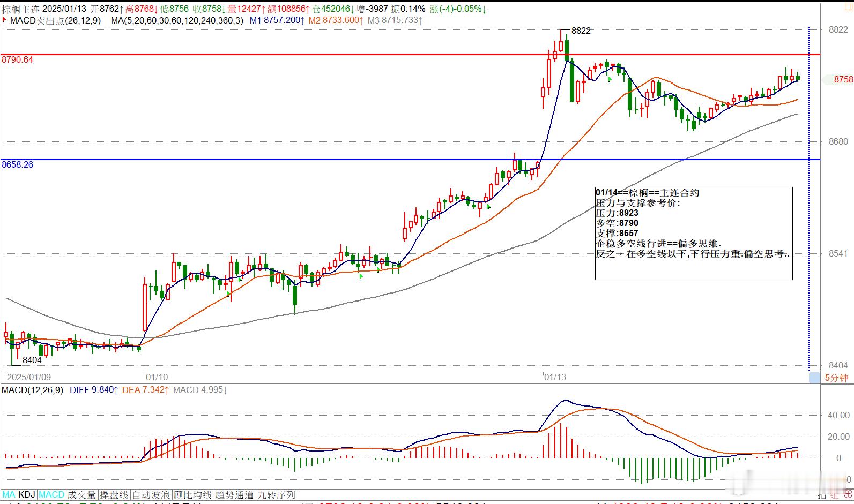Select the 九转序列 tab
The height and width of the screenshot is (504, 854).
(x=277, y=494)
